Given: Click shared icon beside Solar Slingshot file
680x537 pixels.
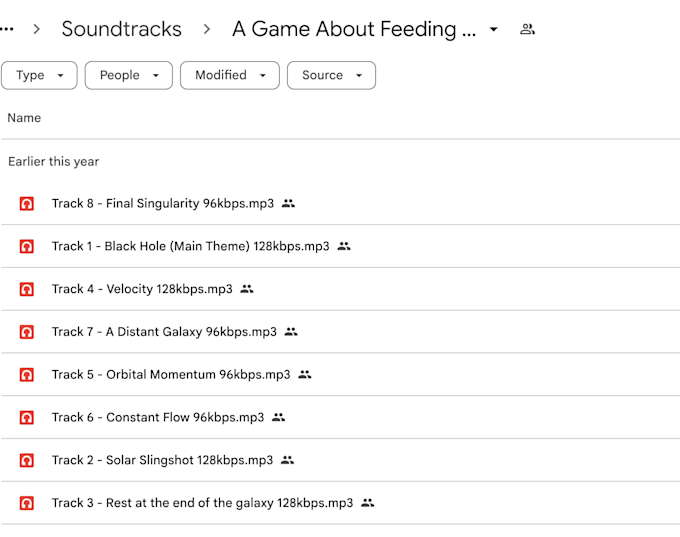Looking at the screenshot, I should point(287,460).
